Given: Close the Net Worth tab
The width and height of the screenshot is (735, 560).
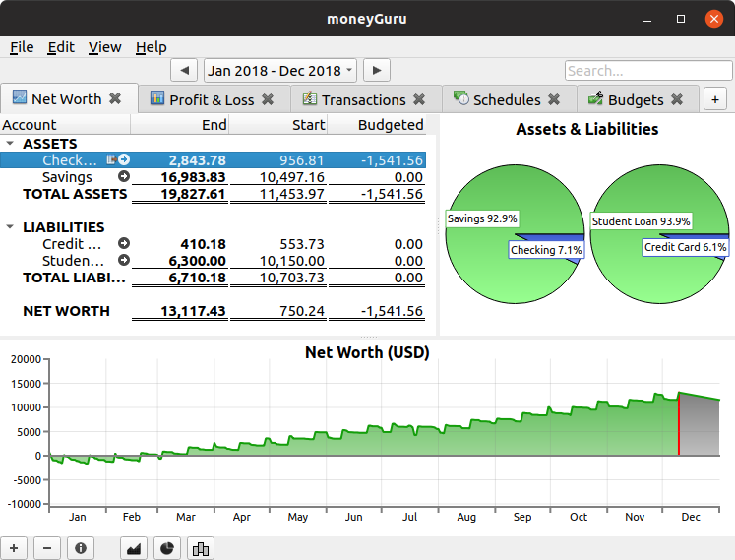Looking at the screenshot, I should [115, 99].
